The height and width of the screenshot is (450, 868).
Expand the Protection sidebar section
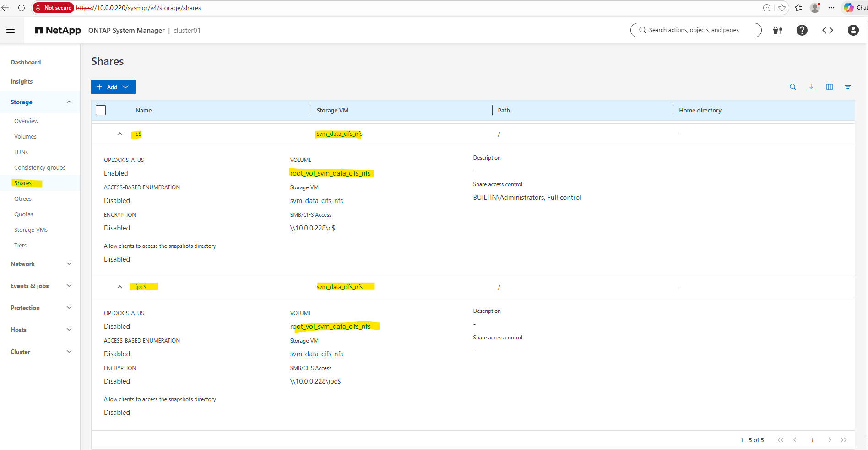tap(41, 308)
